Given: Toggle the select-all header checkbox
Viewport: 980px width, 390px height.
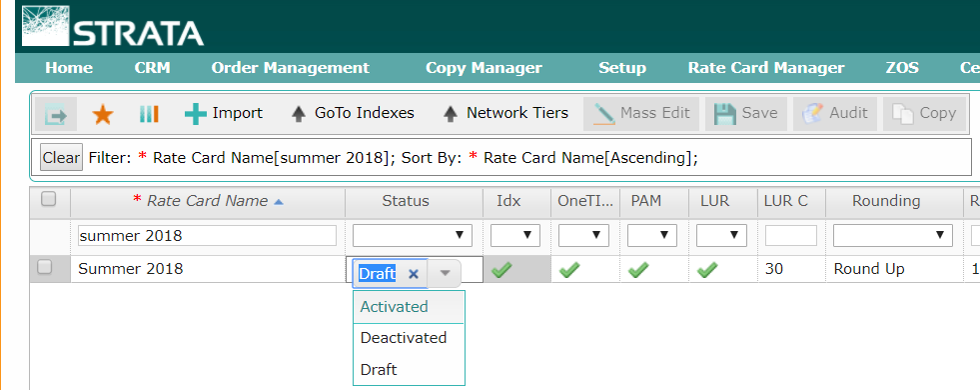Looking at the screenshot, I should [x=48, y=199].
